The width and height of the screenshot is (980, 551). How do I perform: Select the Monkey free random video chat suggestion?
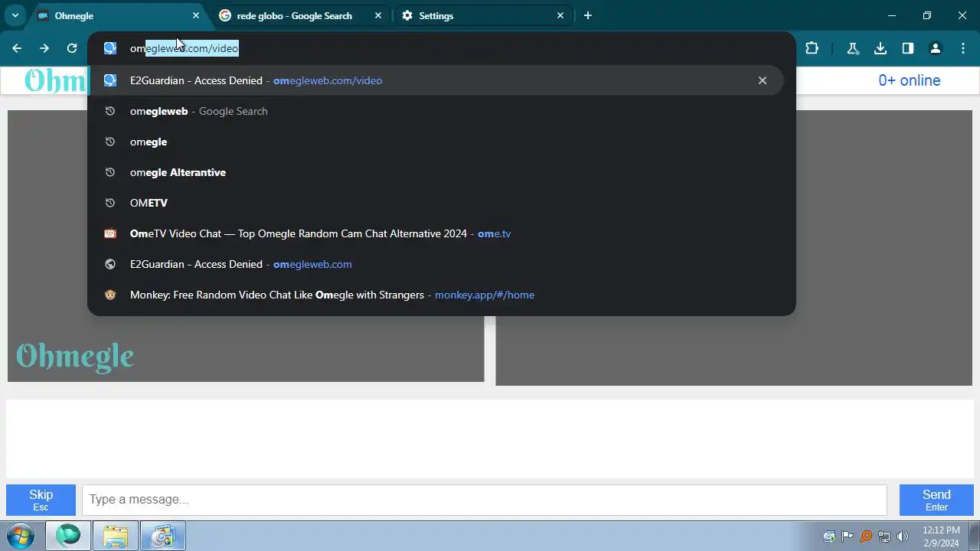click(436, 295)
